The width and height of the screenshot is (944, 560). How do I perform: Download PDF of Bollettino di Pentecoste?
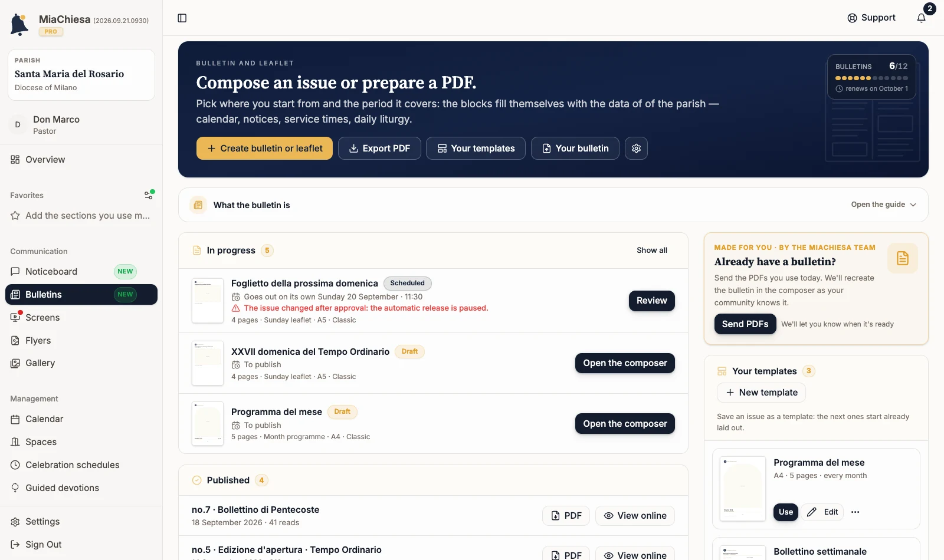pyautogui.click(x=566, y=516)
